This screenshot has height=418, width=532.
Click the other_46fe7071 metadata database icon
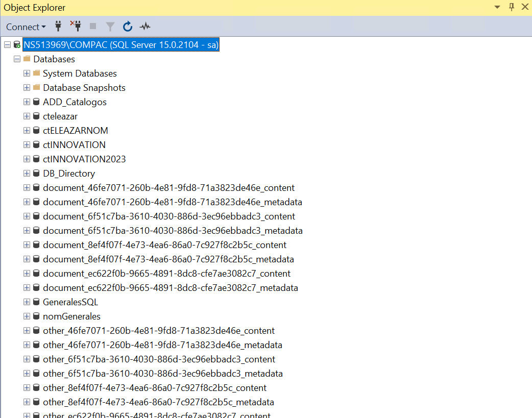[36, 345]
